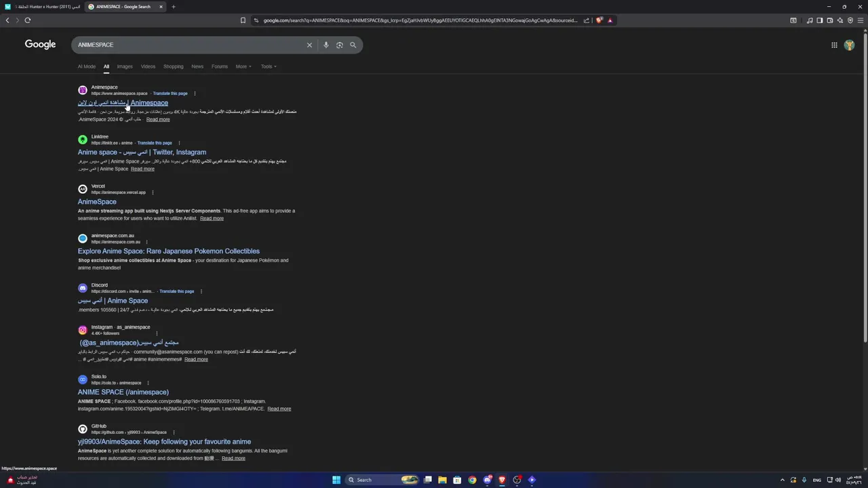Switch to the Videos results tab
This screenshot has width=868, height=488.
[148, 66]
